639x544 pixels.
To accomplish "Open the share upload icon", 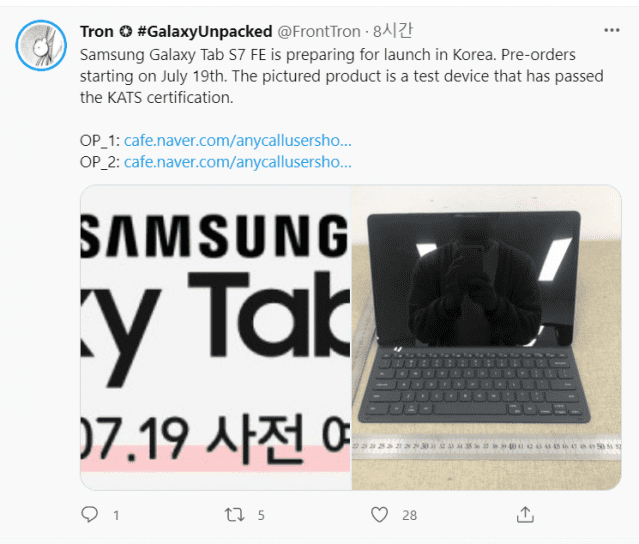I will pos(525,515).
